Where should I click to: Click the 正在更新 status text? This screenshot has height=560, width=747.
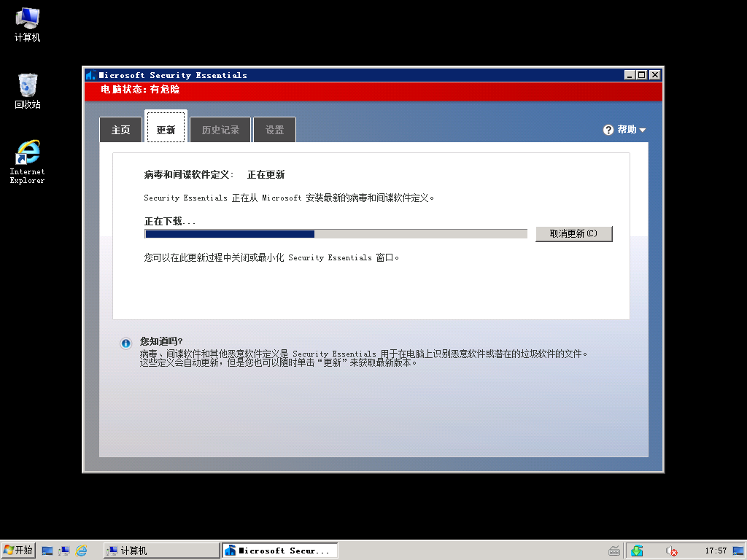pos(266,175)
